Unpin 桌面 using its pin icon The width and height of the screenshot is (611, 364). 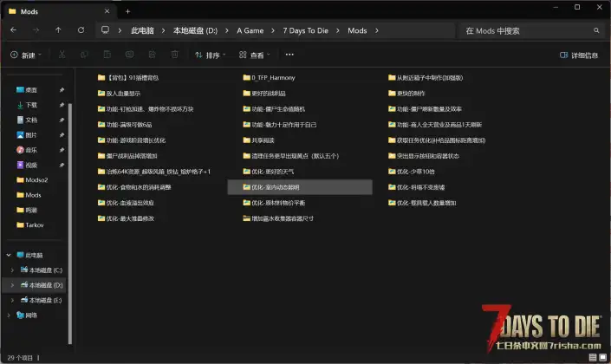[62, 90]
